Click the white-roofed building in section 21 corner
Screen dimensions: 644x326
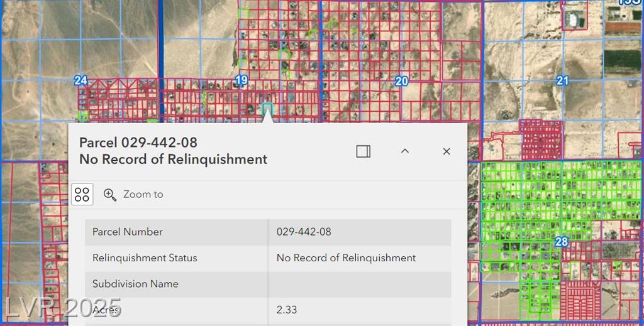[572, 19]
